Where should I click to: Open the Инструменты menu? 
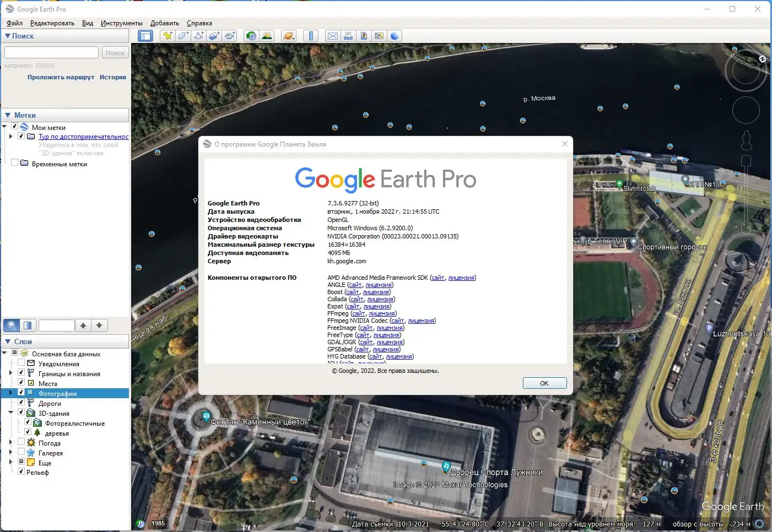click(x=121, y=23)
